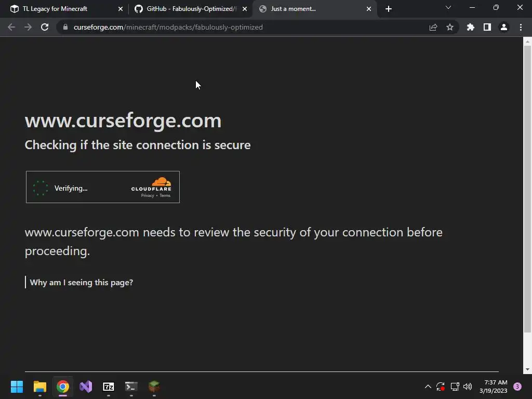
Task: Reload the curseforge page
Action: click(45, 27)
